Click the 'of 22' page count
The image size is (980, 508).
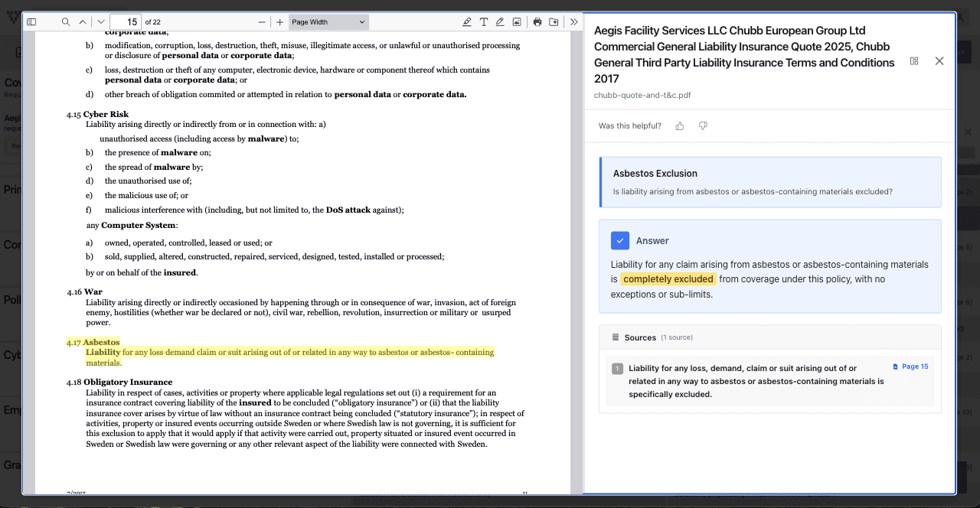[x=152, y=22]
